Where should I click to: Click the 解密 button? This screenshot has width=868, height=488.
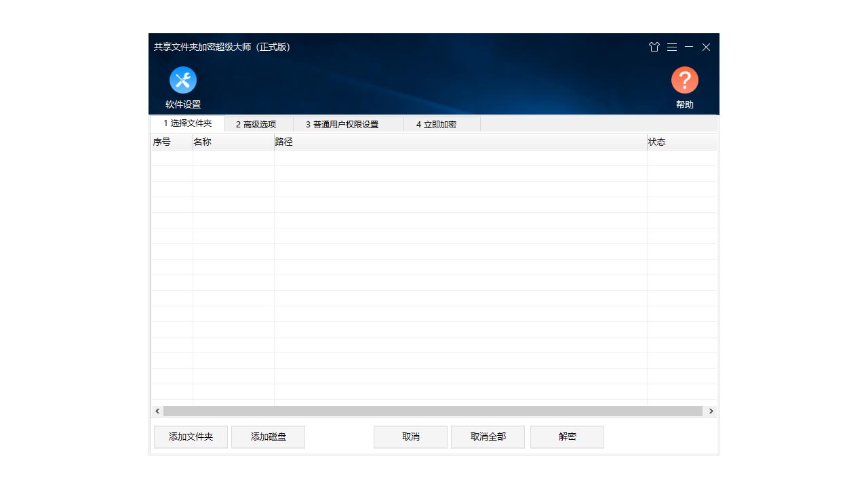coord(567,437)
